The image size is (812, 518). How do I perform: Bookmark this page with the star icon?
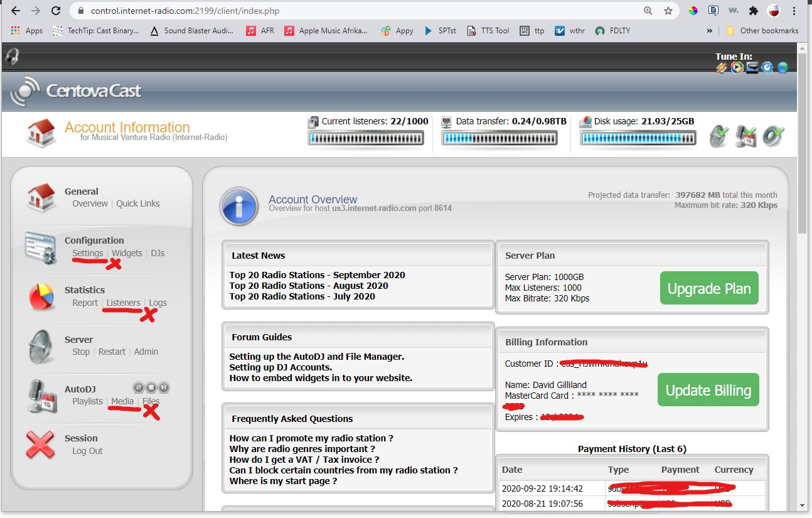click(668, 11)
